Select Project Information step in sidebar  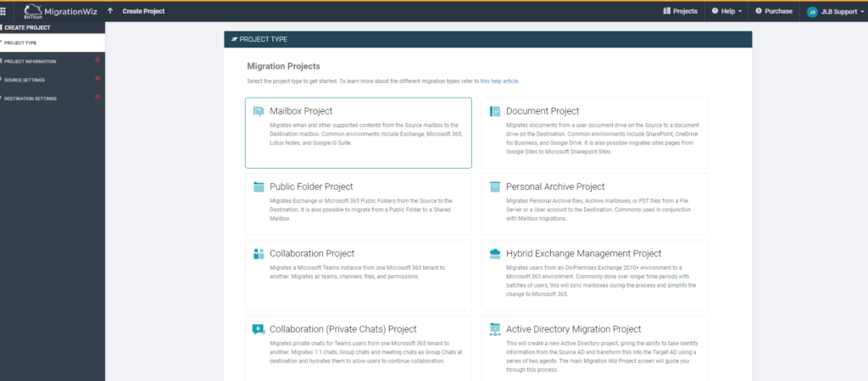(x=31, y=61)
